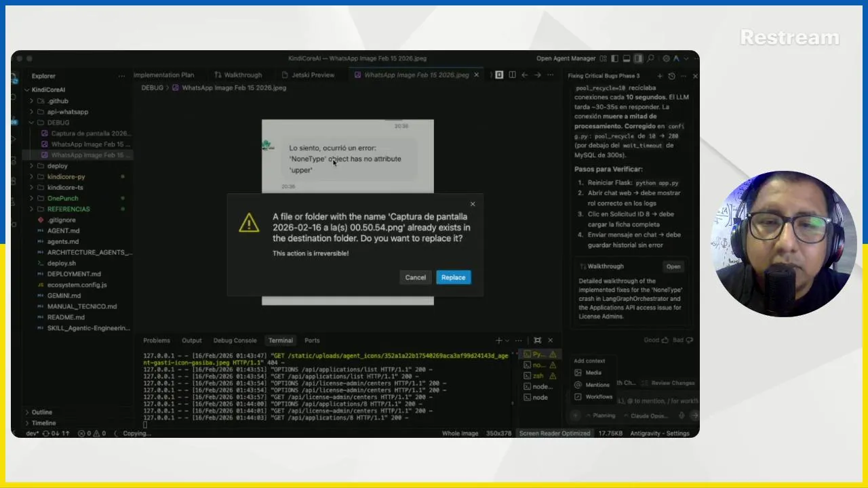Confirm with the Replace button

[453, 277]
